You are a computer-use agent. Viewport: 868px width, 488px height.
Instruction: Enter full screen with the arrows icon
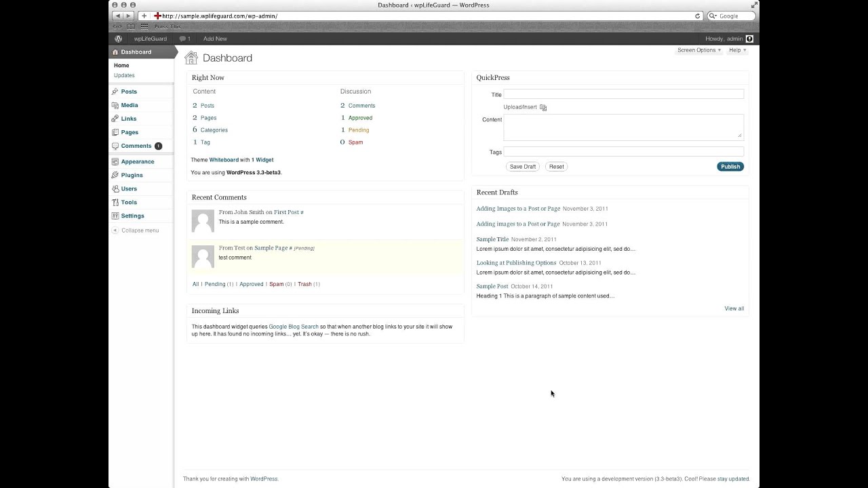coord(754,5)
